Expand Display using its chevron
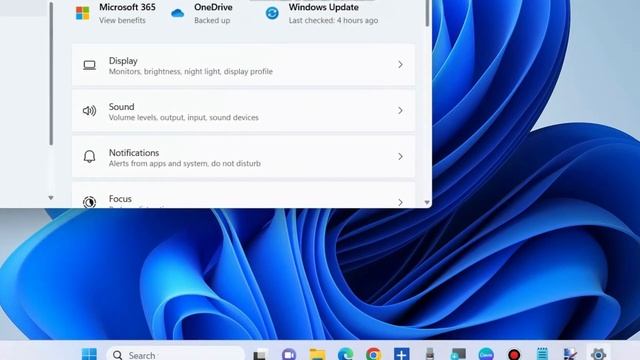Screen dimensions: 640x360 tap(400, 64)
